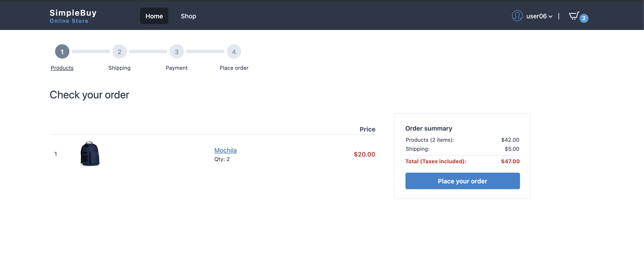Expand the Order summary section
The height and width of the screenshot is (280, 644).
(429, 128)
